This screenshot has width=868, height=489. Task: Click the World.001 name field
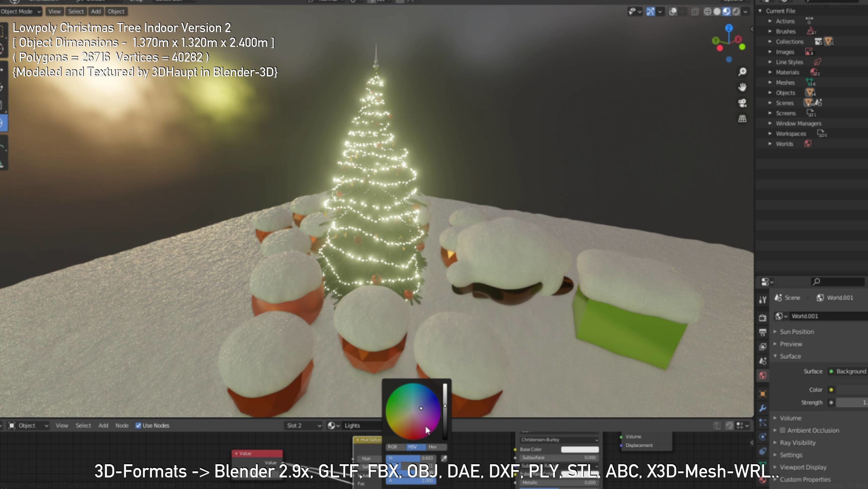(829, 316)
